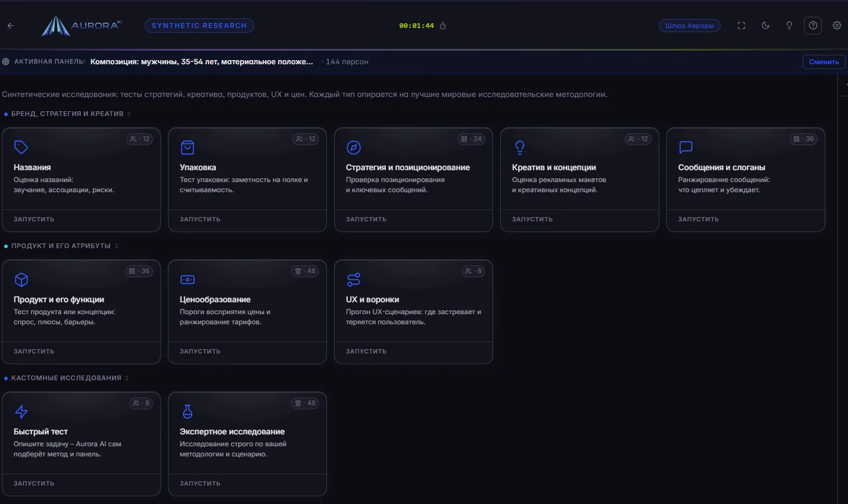Open the Названия card title
The image size is (848, 504).
[32, 168]
